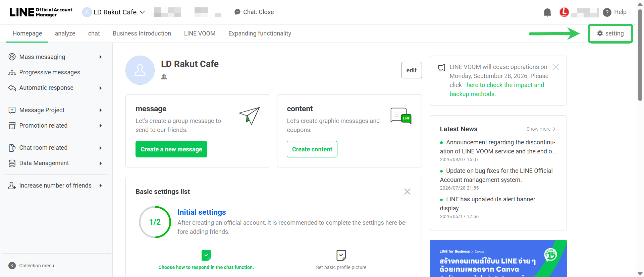Click the Canva LINE for Business banner

pyautogui.click(x=498, y=259)
